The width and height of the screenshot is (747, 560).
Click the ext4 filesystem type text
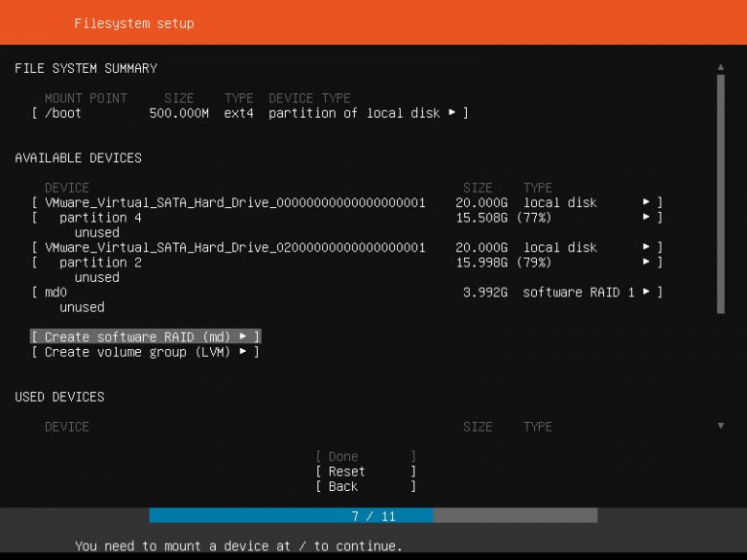coord(238,114)
